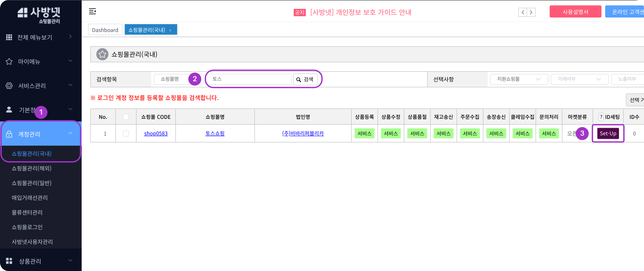Click the question mark help icon by ID세팅
Viewport: 644px width, 271px height.
pyautogui.click(x=601, y=117)
